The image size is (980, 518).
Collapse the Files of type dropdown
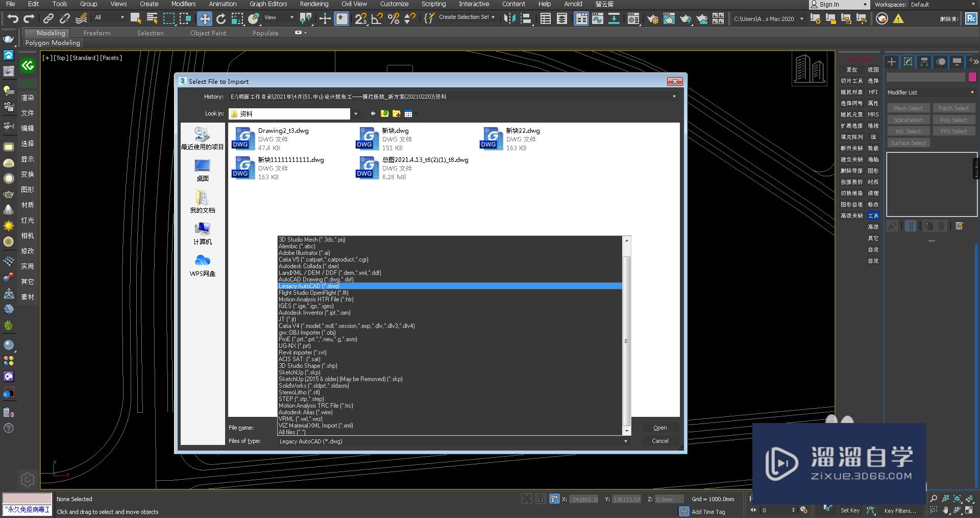click(x=625, y=441)
